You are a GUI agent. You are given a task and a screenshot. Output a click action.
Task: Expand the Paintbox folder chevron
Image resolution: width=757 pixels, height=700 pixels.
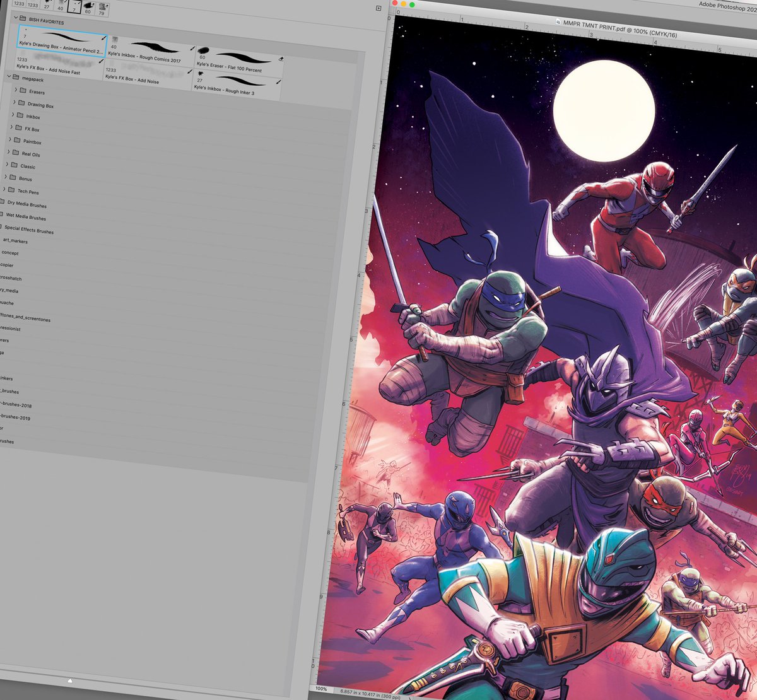tap(11, 139)
